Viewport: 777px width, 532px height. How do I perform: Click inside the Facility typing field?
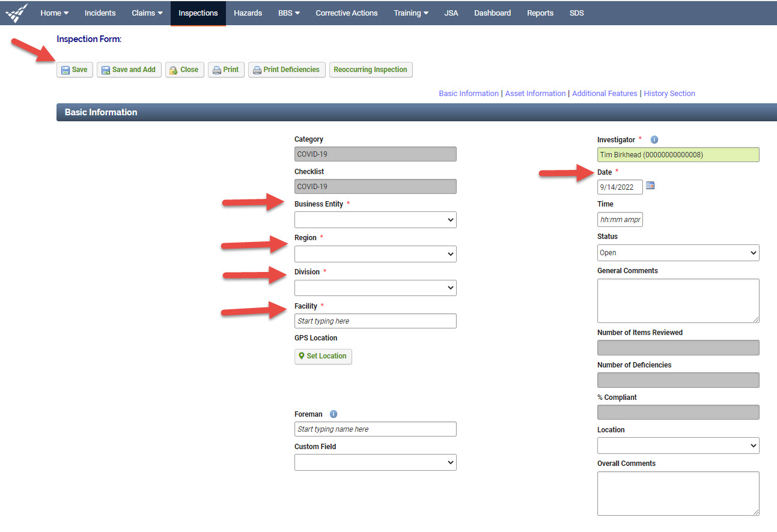375,321
